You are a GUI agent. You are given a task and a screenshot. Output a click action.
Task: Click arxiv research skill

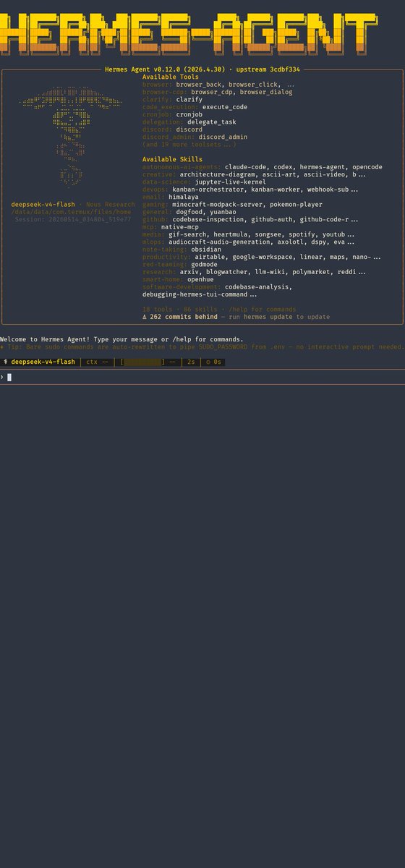click(189, 272)
